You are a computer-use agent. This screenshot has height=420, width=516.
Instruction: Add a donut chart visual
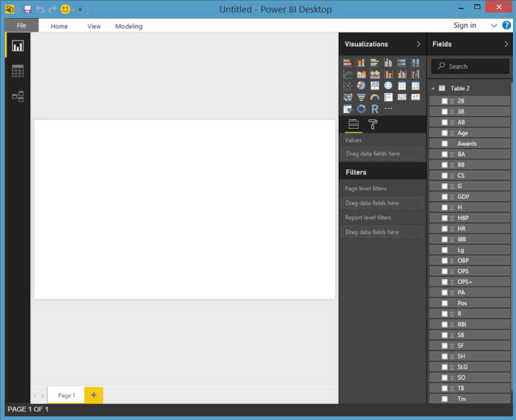click(361, 109)
